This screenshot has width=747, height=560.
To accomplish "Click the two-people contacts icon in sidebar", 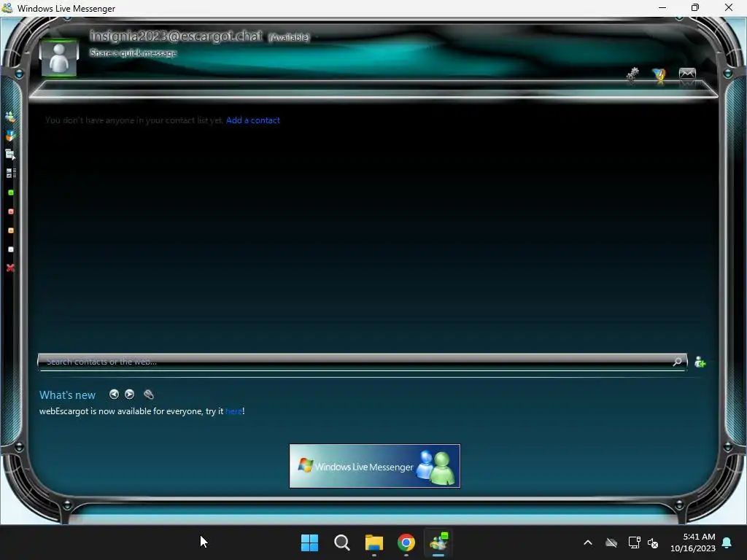I will 10,117.
